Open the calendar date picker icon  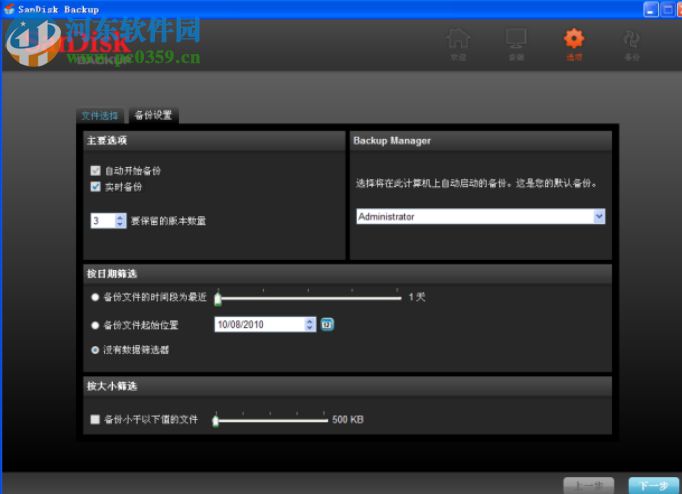pyautogui.click(x=328, y=324)
